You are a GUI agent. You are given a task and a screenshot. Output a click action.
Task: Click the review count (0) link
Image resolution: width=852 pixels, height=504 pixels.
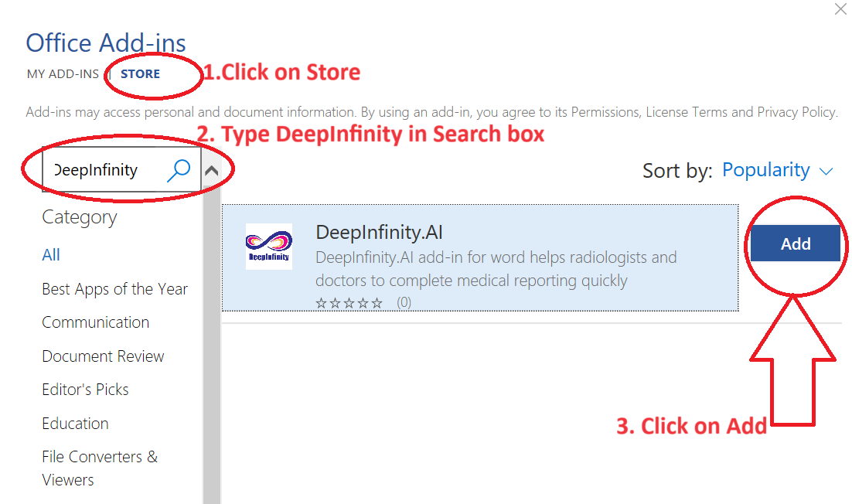[x=404, y=303]
